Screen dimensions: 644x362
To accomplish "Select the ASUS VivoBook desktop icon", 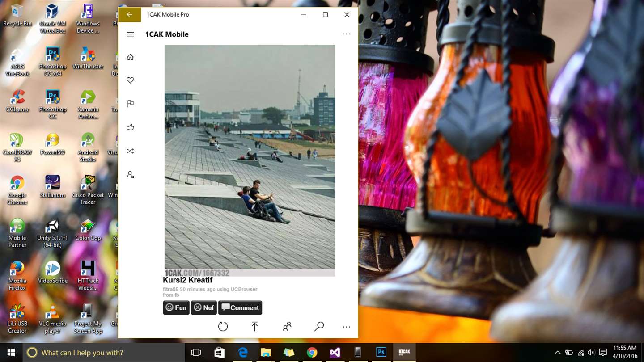I will click(x=17, y=62).
